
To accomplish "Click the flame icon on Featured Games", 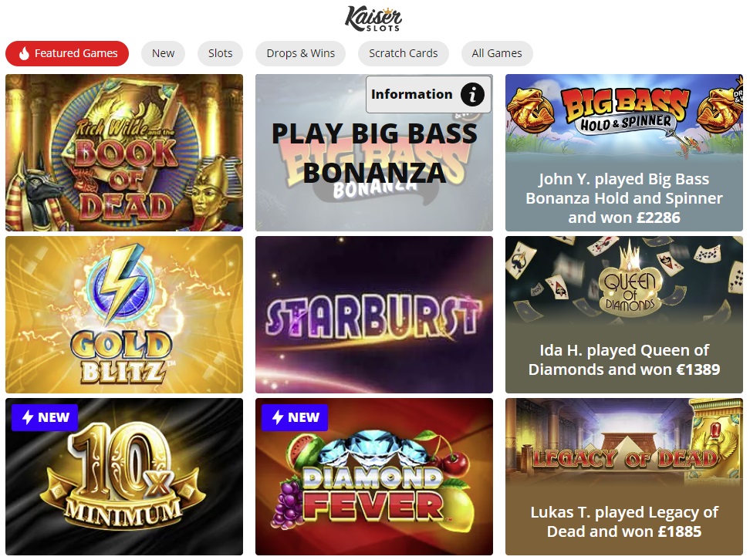I will tap(24, 53).
